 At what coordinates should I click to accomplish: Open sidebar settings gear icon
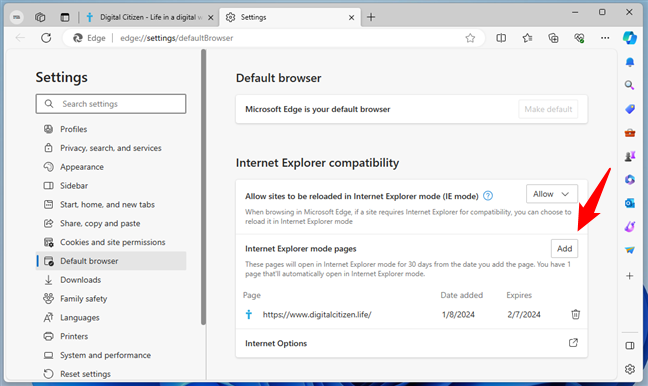click(x=630, y=369)
